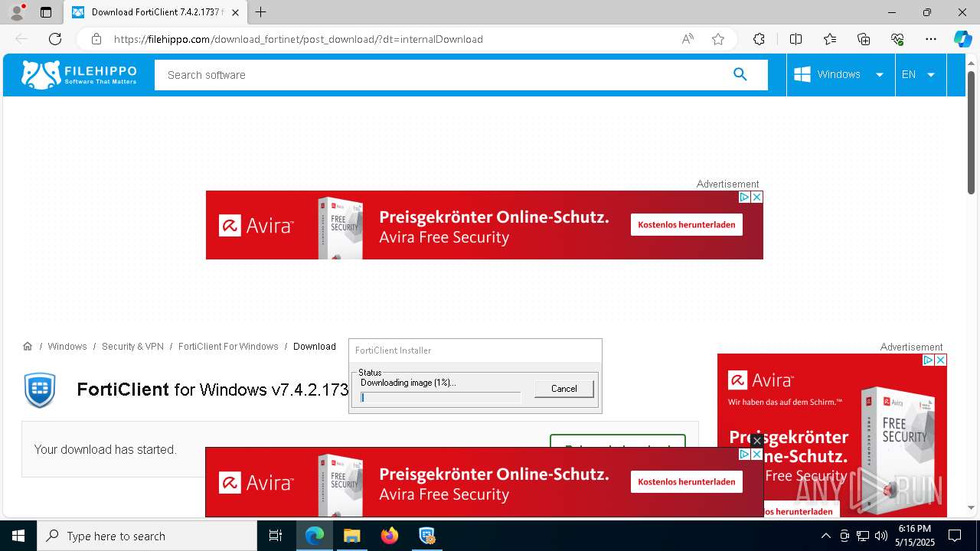The image size is (980, 551).
Task: Open Task View on taskbar
Action: pos(276,536)
